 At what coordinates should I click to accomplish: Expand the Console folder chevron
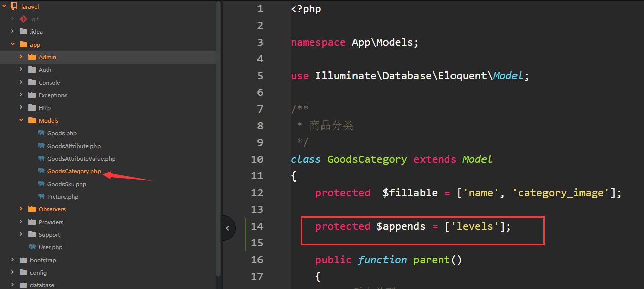point(21,83)
